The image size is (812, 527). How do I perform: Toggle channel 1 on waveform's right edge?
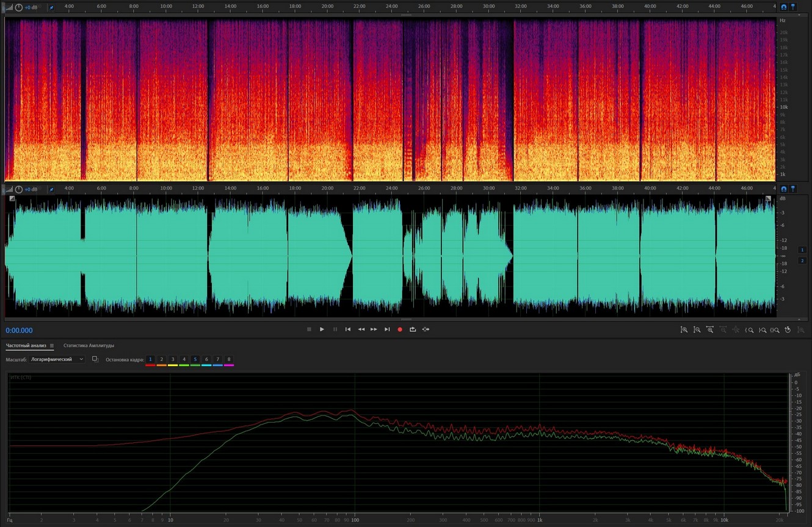[802, 250]
